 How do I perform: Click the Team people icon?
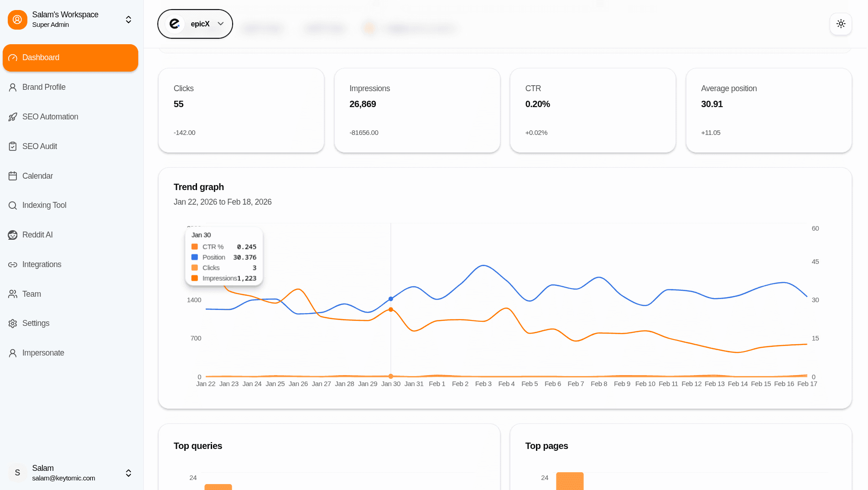pyautogui.click(x=13, y=294)
